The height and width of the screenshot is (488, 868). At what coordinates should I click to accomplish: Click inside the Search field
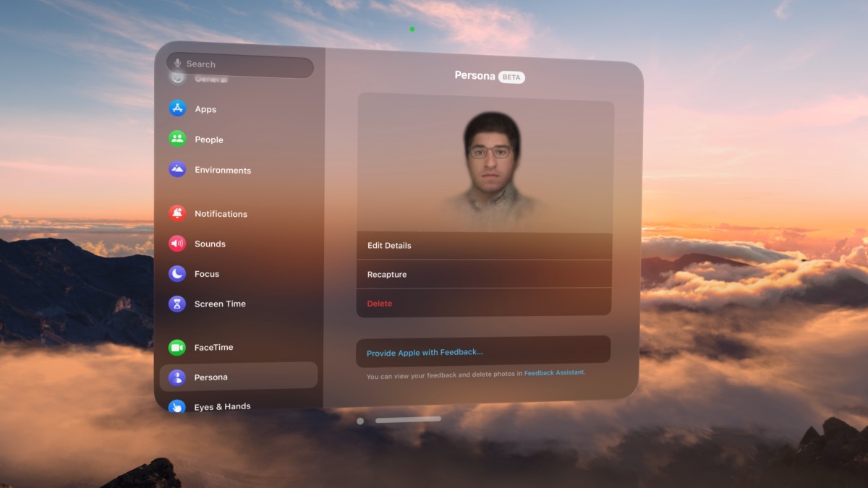coord(241,64)
